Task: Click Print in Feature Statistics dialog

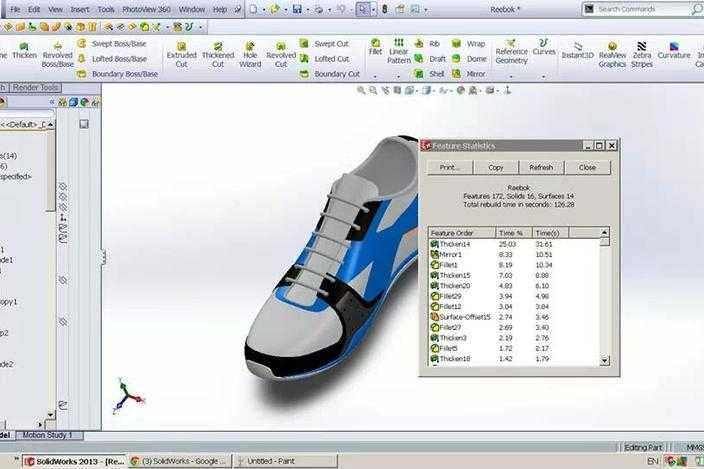Action: coord(449,167)
